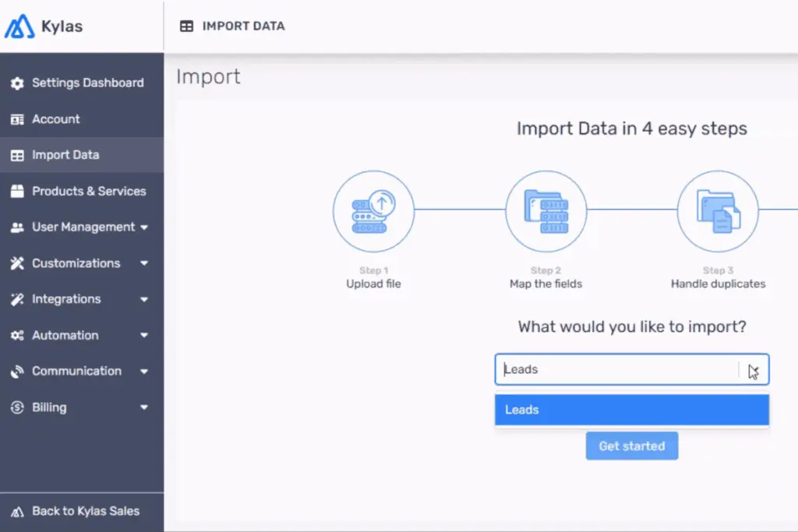Open Settings Dashboard menu item

click(82, 83)
